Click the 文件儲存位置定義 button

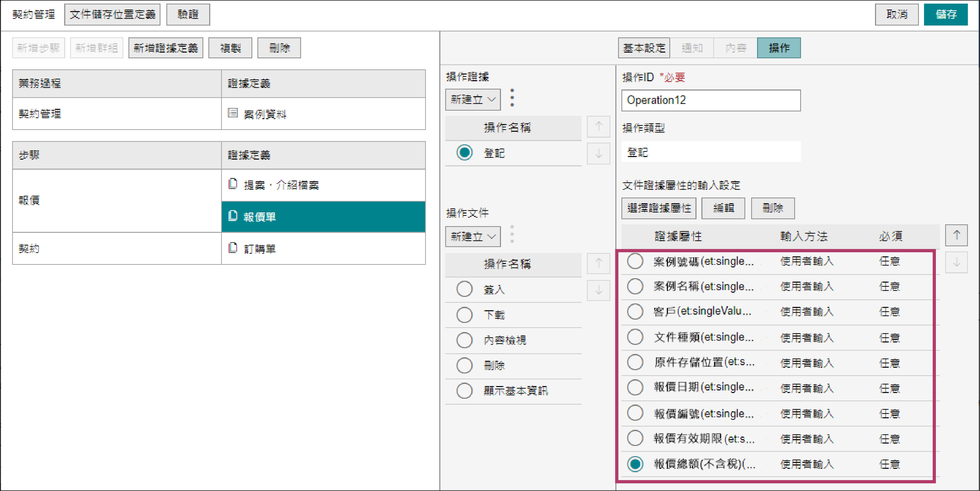[112, 14]
